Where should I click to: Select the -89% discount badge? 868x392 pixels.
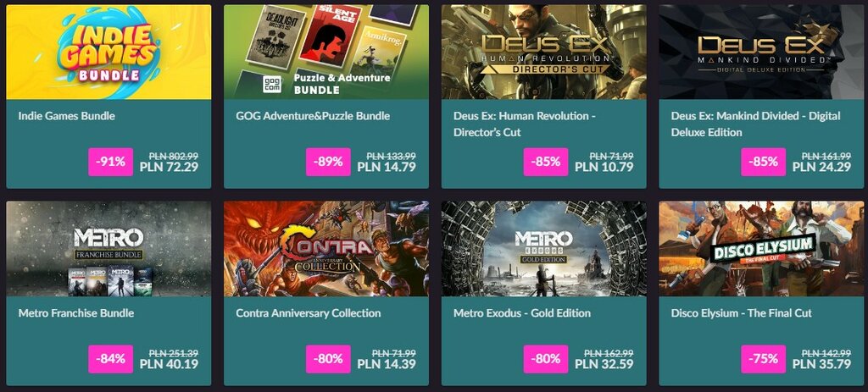point(328,162)
